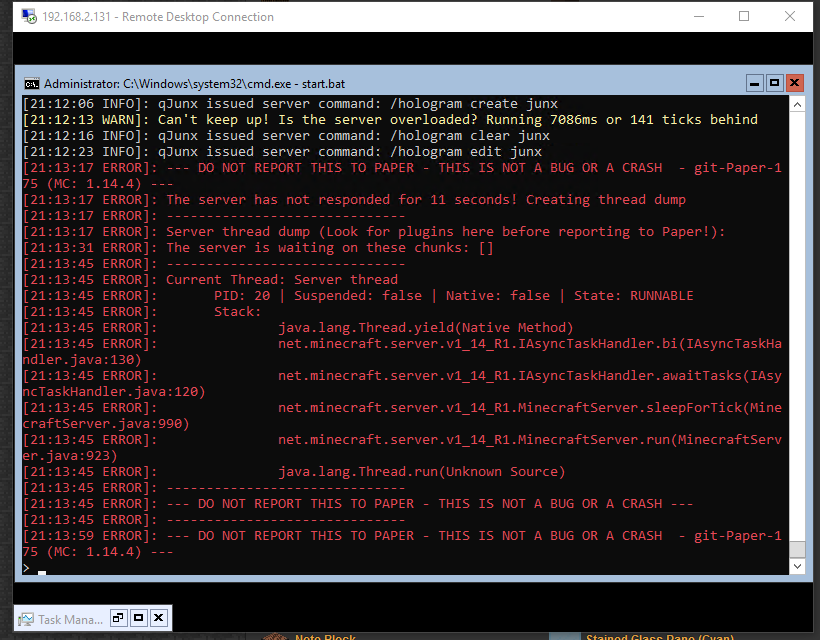Screen dimensions: 820x640
Task: Click the console scrollbar up arrow
Action: pos(797,105)
